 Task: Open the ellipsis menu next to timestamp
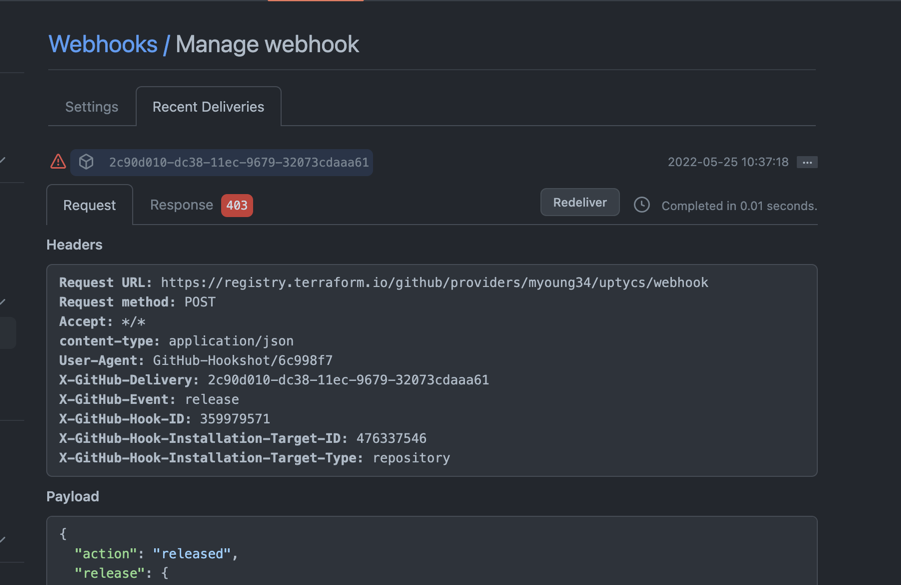click(x=807, y=163)
